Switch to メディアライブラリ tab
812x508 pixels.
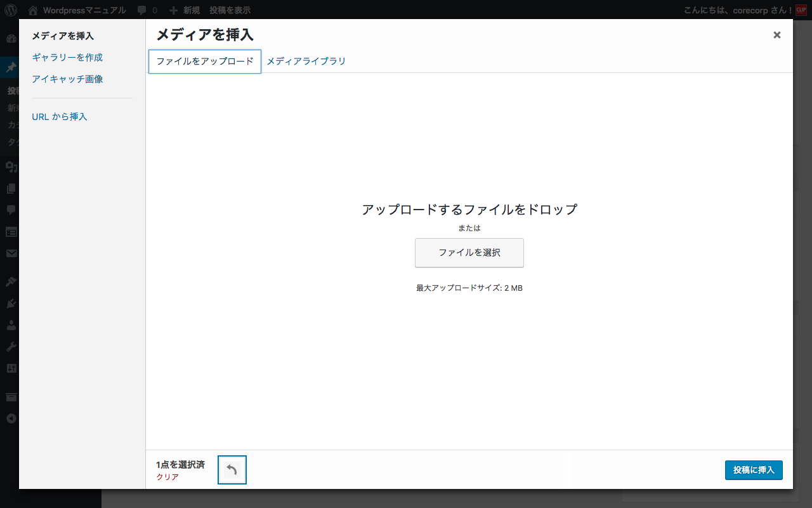tap(306, 62)
